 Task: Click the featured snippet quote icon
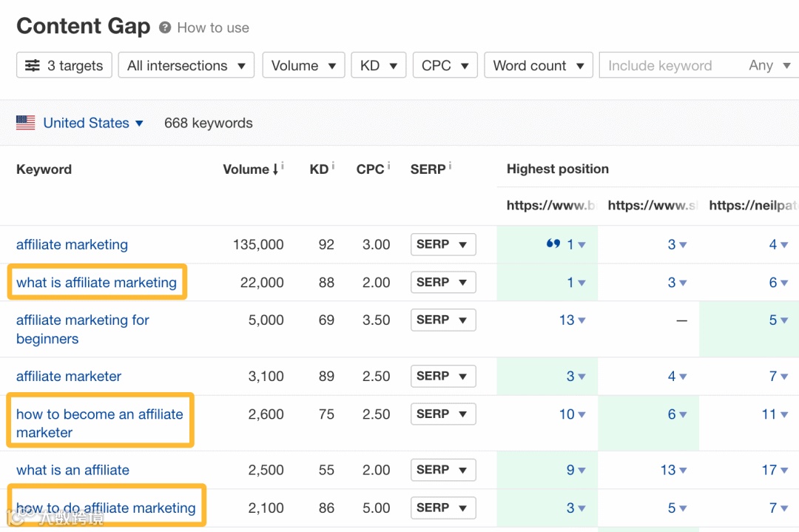pos(553,244)
